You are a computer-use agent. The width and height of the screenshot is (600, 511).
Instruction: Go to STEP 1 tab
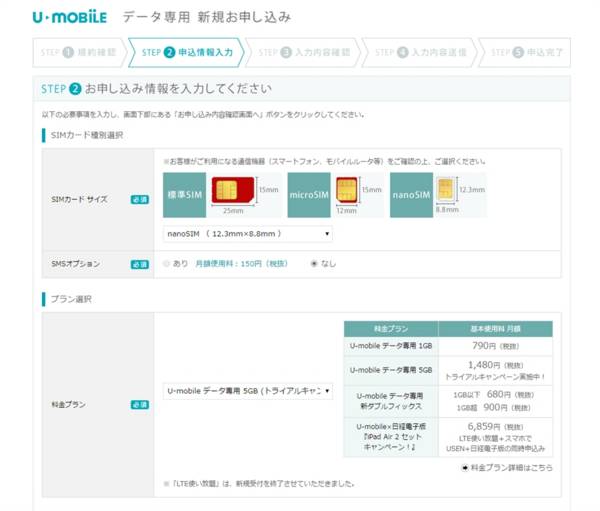78,52
